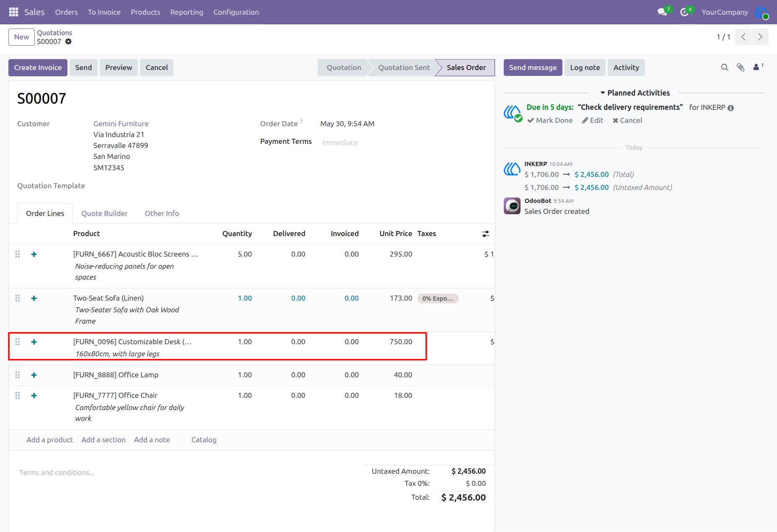Screen dimensions: 777x532
Task: Click the gear icon next to S00007
Action: tap(68, 42)
